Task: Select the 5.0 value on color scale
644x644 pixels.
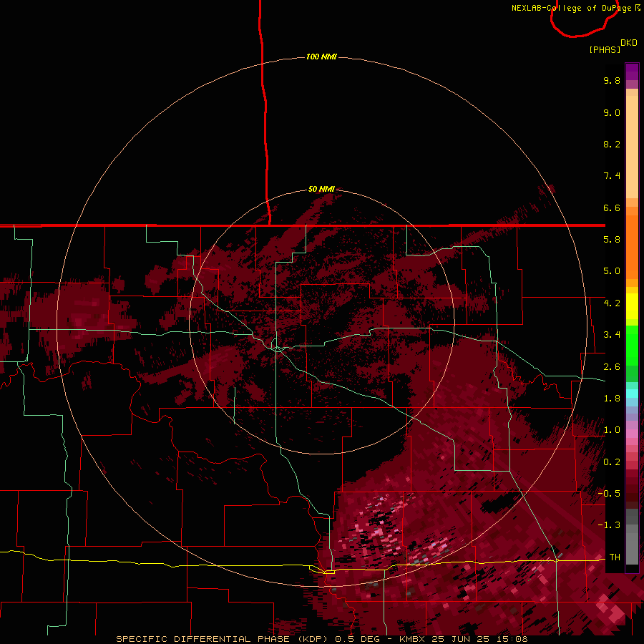Action: (612, 271)
